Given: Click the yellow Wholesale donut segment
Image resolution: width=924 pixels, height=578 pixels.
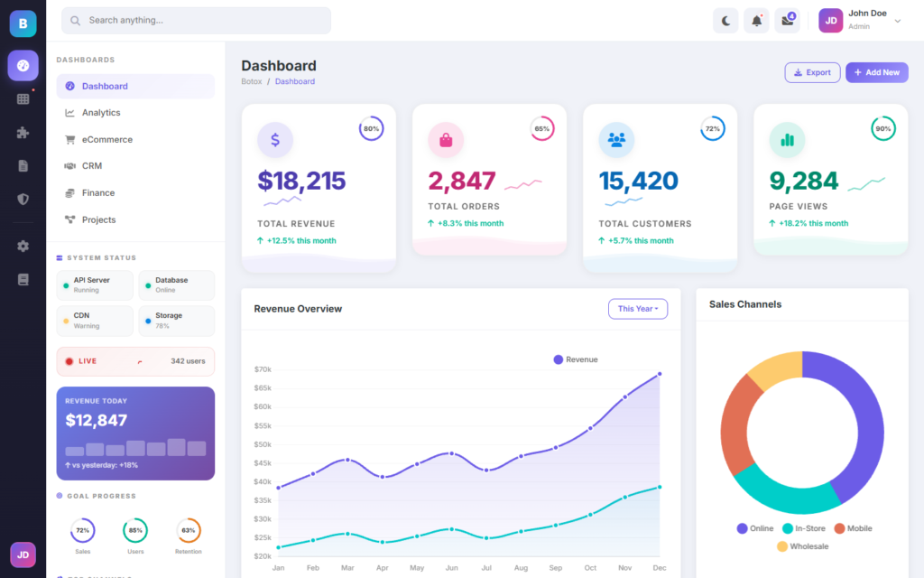Looking at the screenshot, I should pyautogui.click(x=779, y=368).
